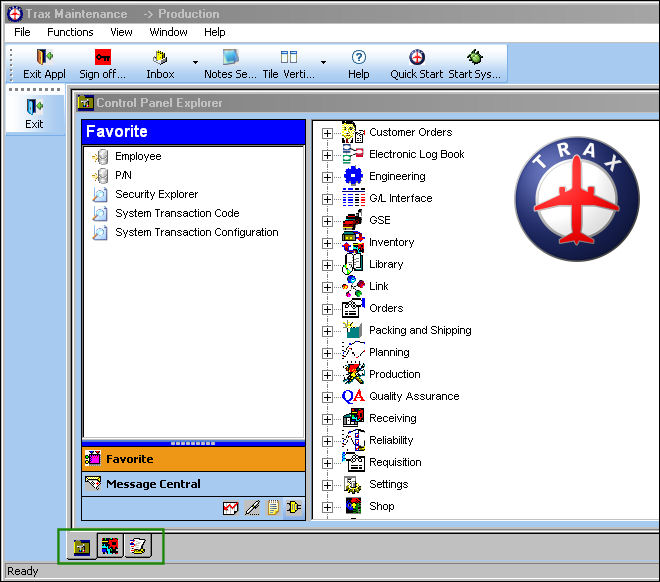Click the plug icon in Favorite panel footer

coord(294,508)
